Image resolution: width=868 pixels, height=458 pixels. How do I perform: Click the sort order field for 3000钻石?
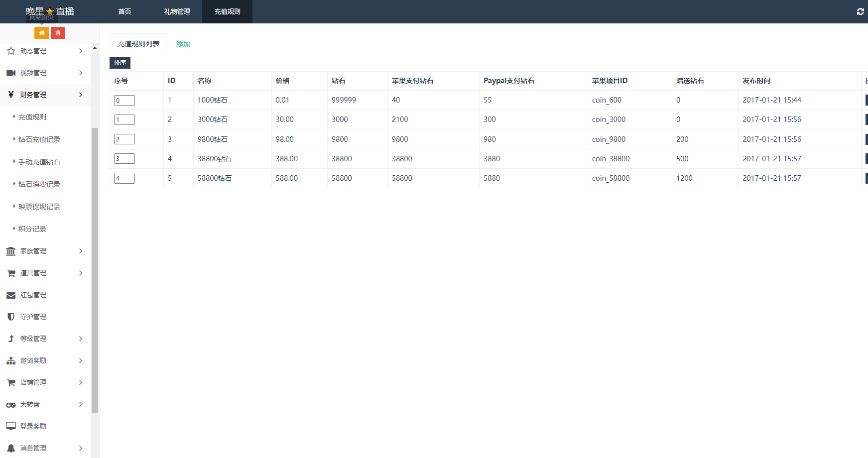[x=124, y=119]
